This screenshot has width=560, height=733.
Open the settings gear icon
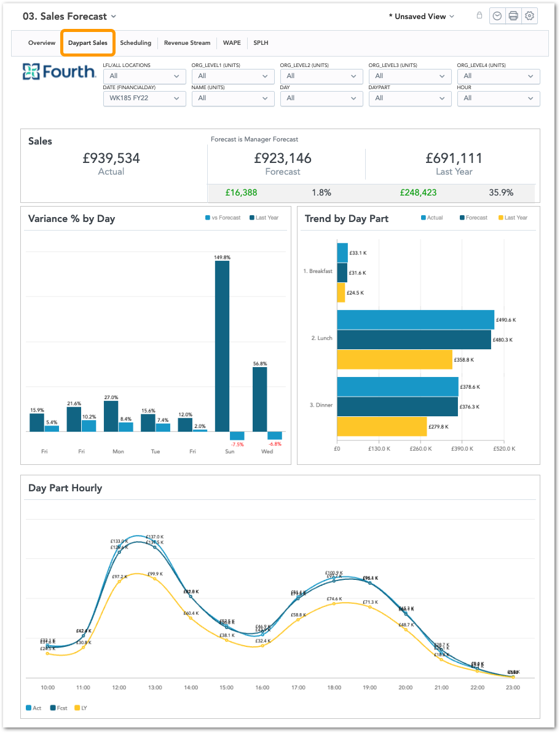[x=529, y=17]
